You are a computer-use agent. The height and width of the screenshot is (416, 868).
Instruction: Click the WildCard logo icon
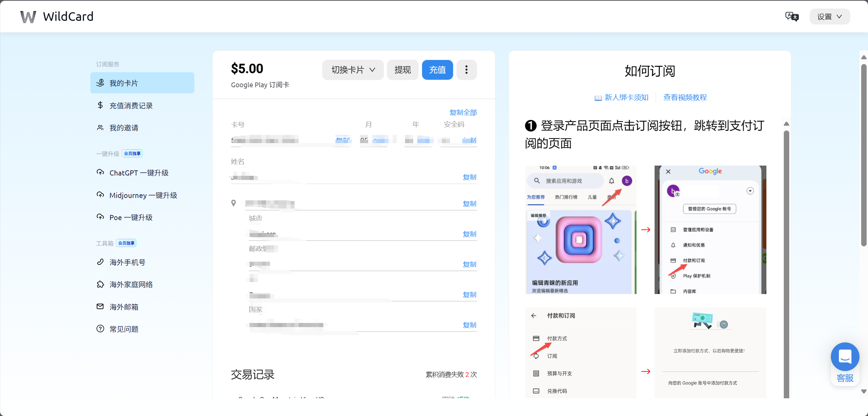[x=28, y=17]
